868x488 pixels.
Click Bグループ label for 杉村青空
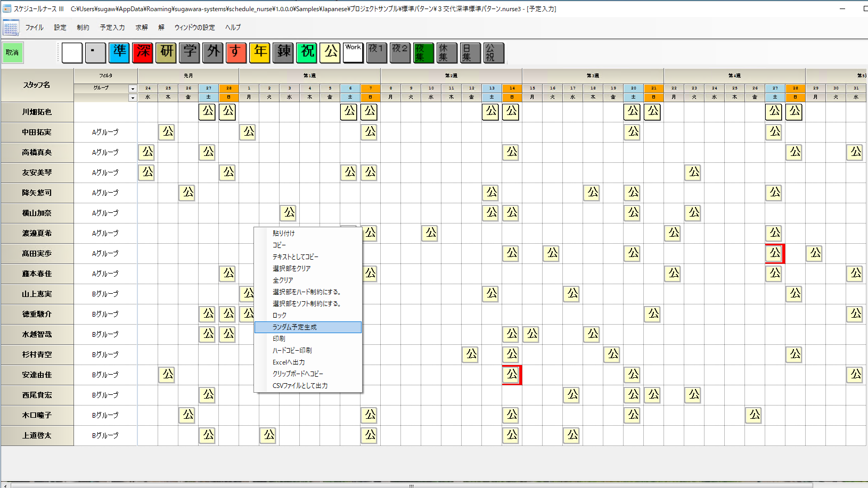[105, 354]
